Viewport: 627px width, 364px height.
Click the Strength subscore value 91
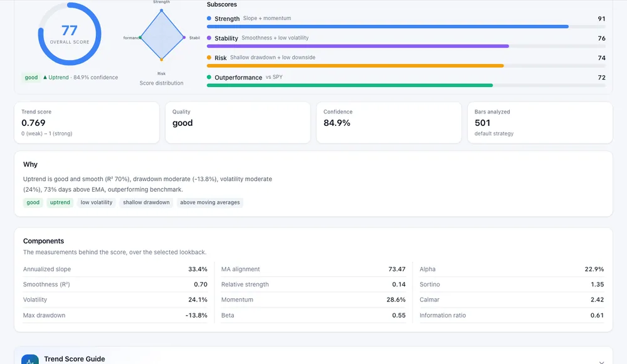pyautogui.click(x=601, y=19)
